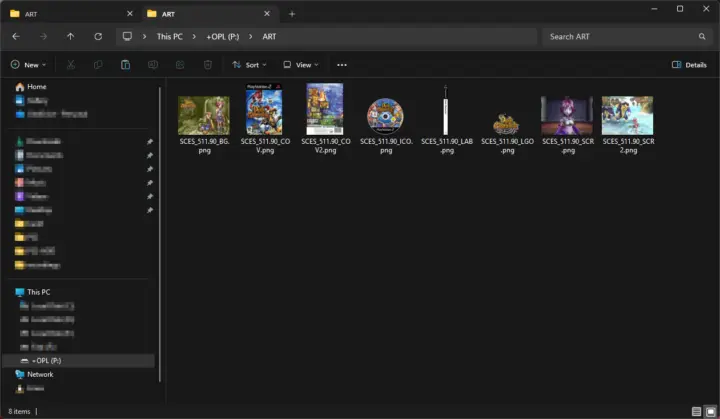Click This PC in the address bar

[x=169, y=36]
